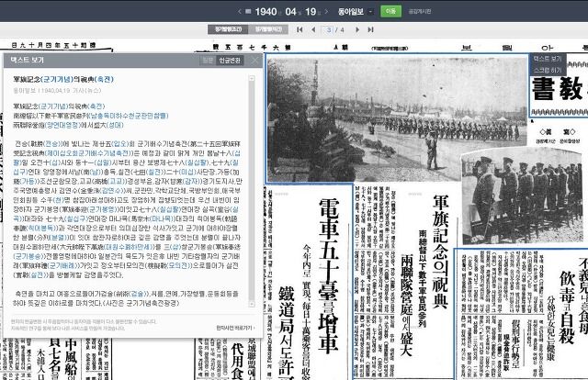
Task: Click the article title 軍旗記念의祝典
Action: [63, 79]
